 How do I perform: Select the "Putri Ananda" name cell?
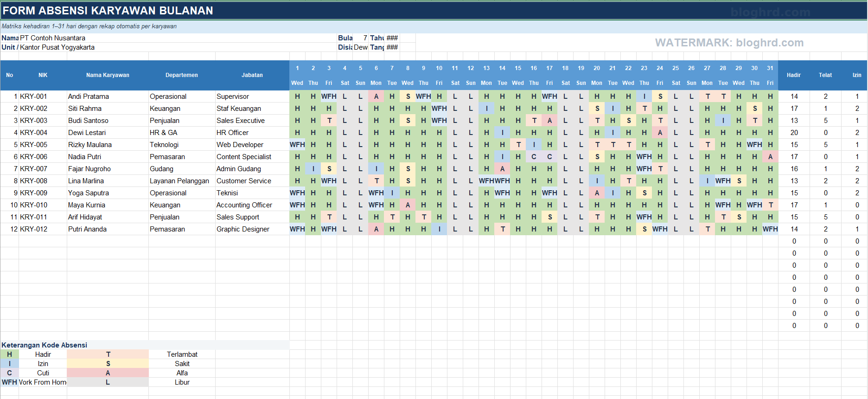click(x=108, y=229)
